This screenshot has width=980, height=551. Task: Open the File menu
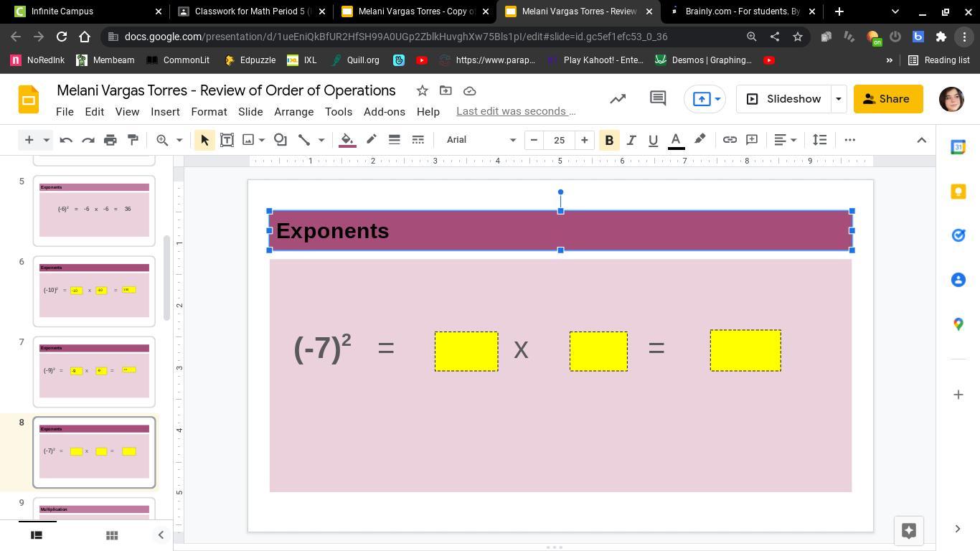(x=65, y=112)
